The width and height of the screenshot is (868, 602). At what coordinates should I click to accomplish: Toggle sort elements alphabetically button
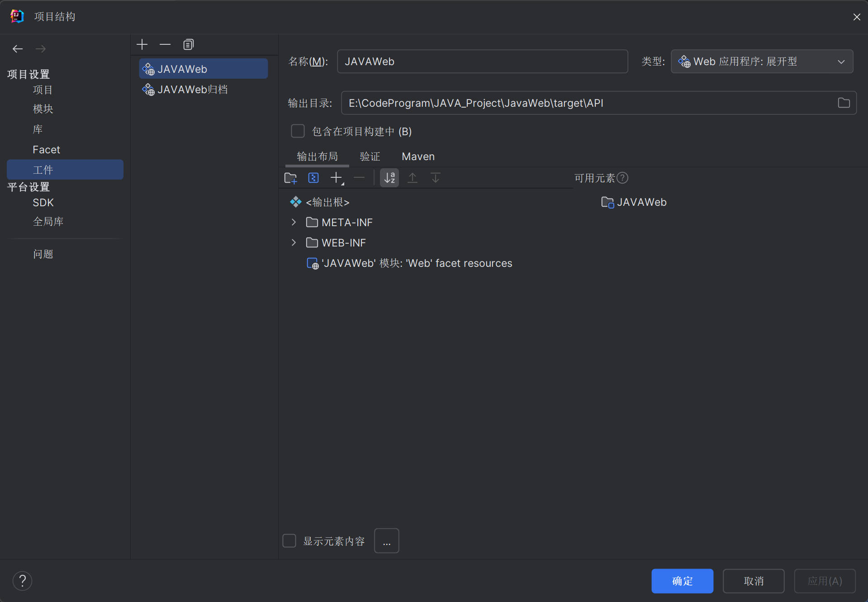(389, 178)
